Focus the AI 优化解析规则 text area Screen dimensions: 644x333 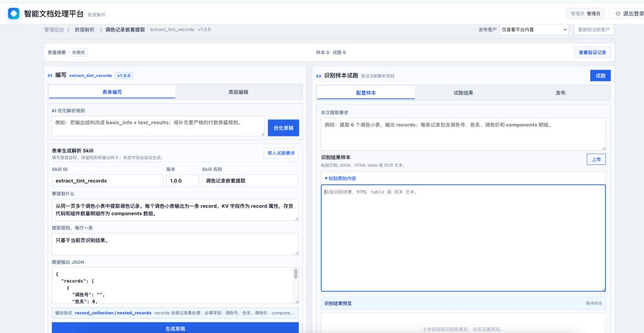coord(158,126)
